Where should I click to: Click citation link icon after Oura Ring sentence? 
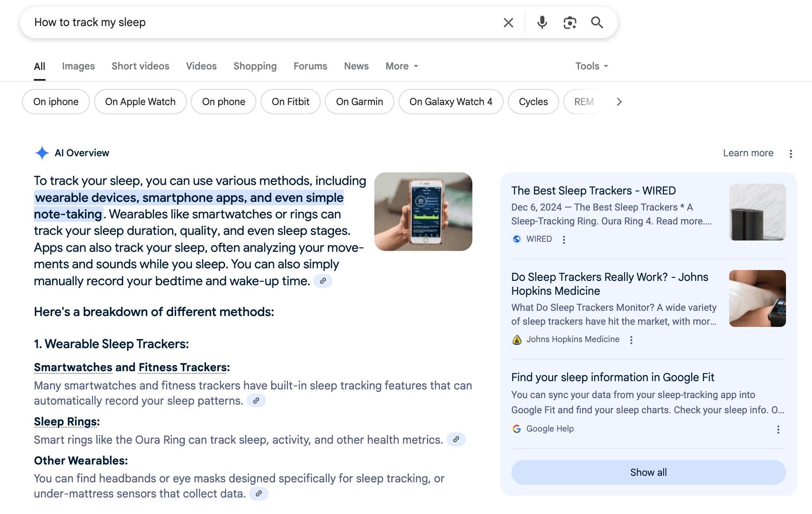(x=456, y=439)
